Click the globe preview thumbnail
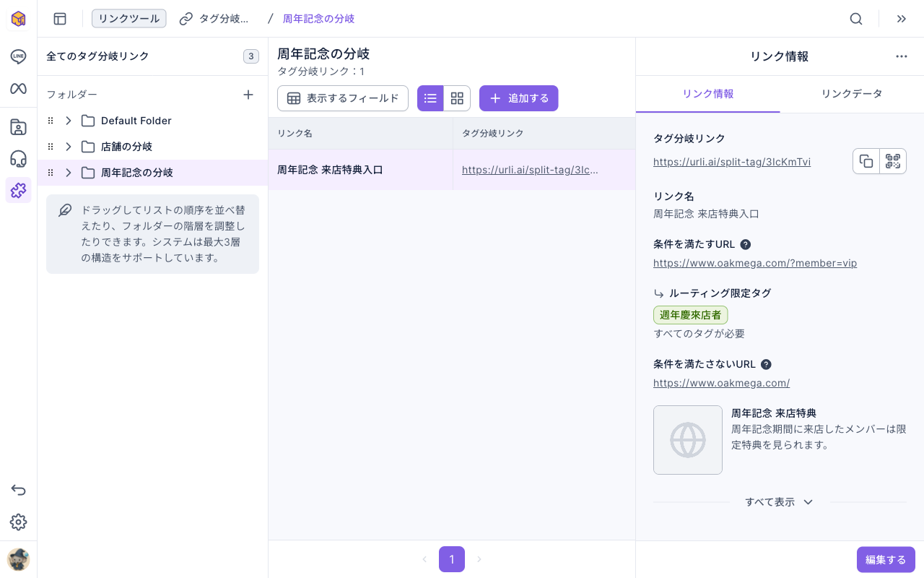Viewport: 924px width, 578px height. tap(688, 440)
